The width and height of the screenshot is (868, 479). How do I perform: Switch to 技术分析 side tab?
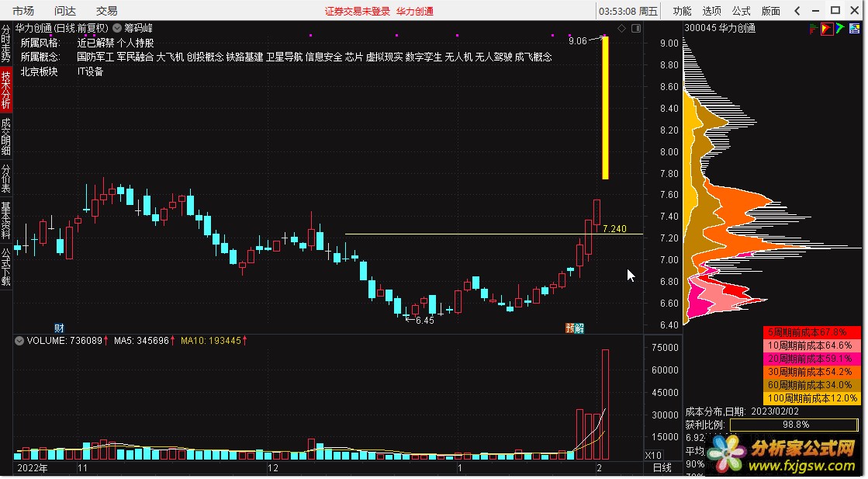(5, 90)
